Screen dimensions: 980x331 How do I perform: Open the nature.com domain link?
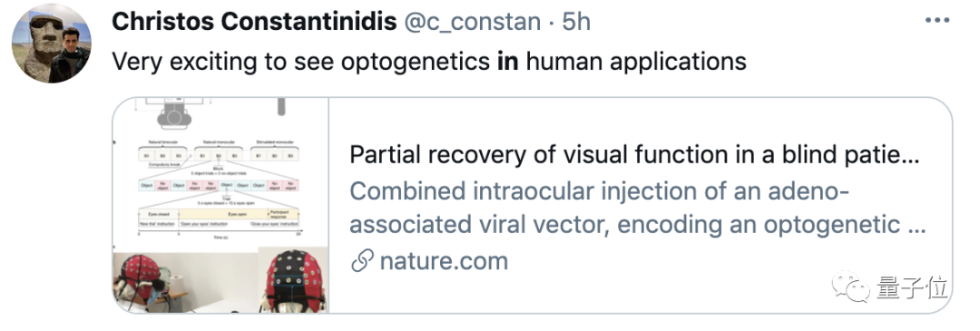[x=444, y=261]
